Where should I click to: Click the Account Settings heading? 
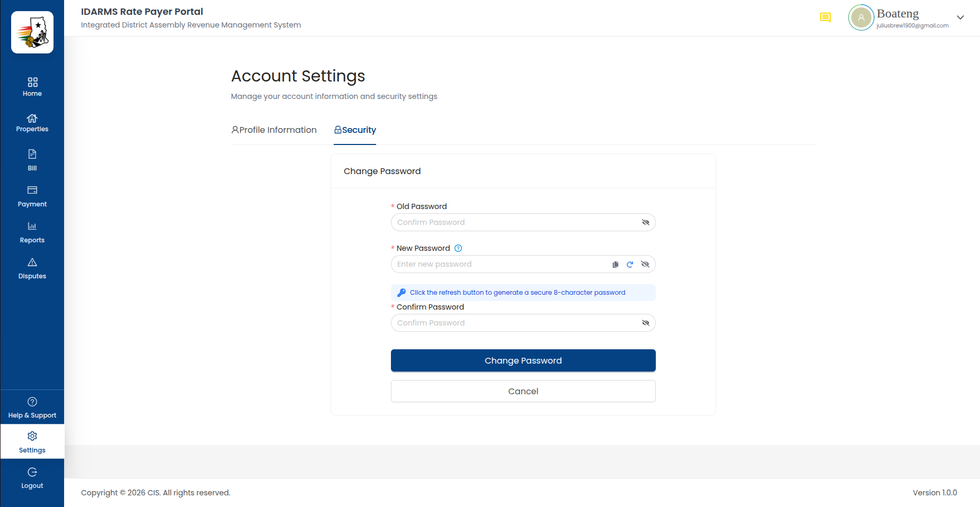(x=298, y=76)
